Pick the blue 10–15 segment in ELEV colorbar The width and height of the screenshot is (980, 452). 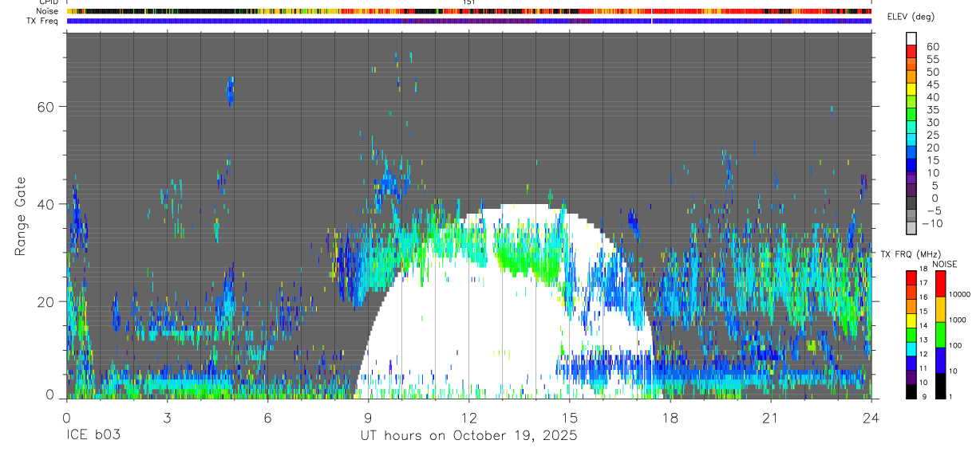[x=911, y=164]
